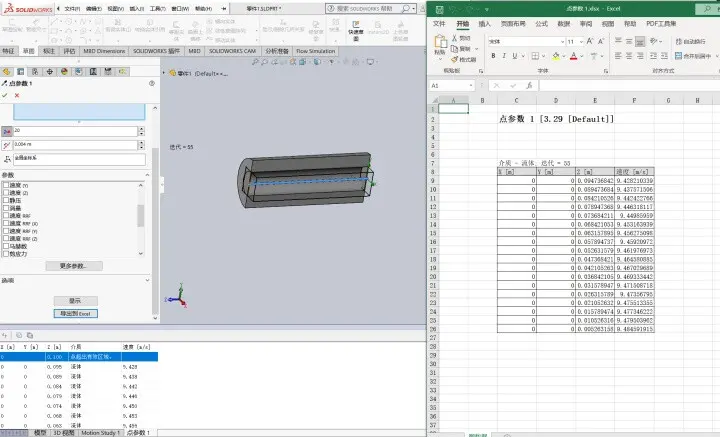The width and height of the screenshot is (720, 437).
Task: Check the 速度 RRF parameter box
Action: [6, 215]
